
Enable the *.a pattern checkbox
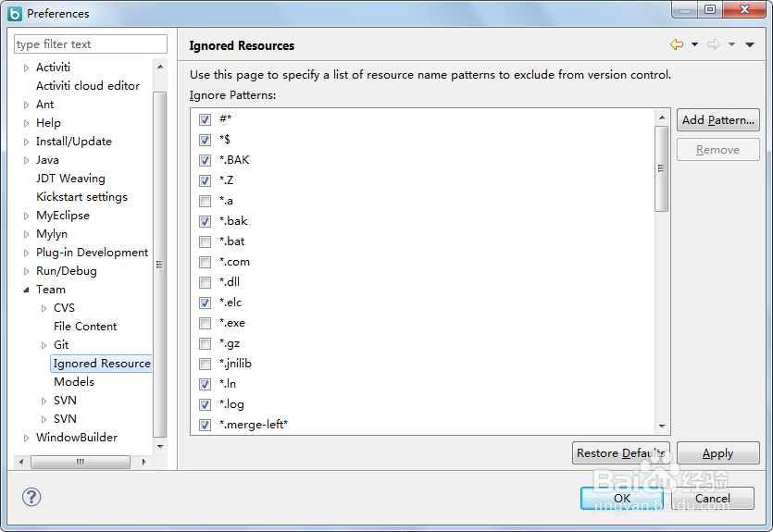pos(206,201)
